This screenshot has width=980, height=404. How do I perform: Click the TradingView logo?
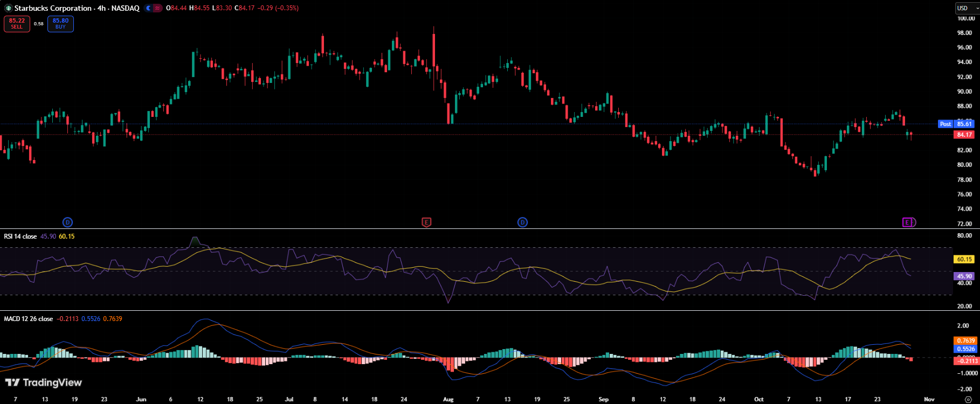[44, 382]
